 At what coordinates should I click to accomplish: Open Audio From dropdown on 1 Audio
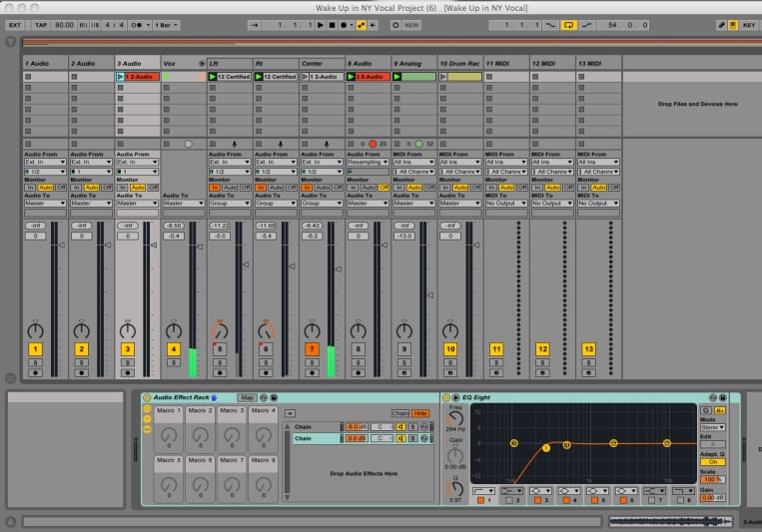(45, 162)
